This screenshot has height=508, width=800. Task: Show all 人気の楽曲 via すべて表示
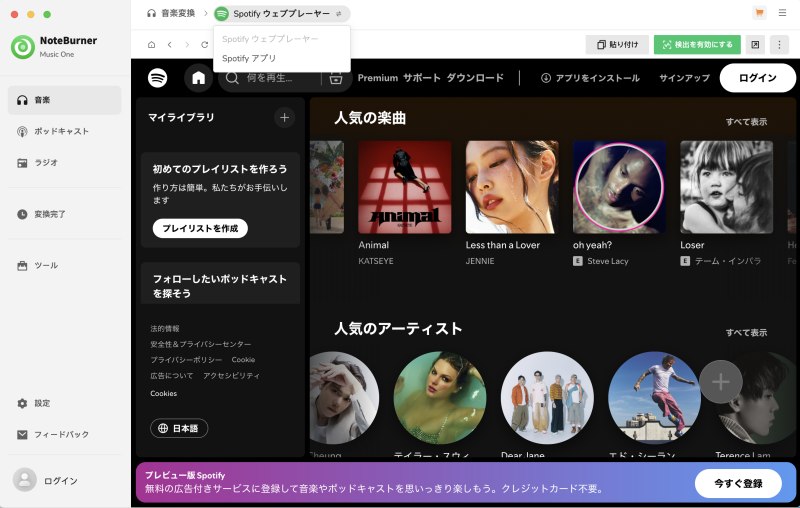pos(746,122)
